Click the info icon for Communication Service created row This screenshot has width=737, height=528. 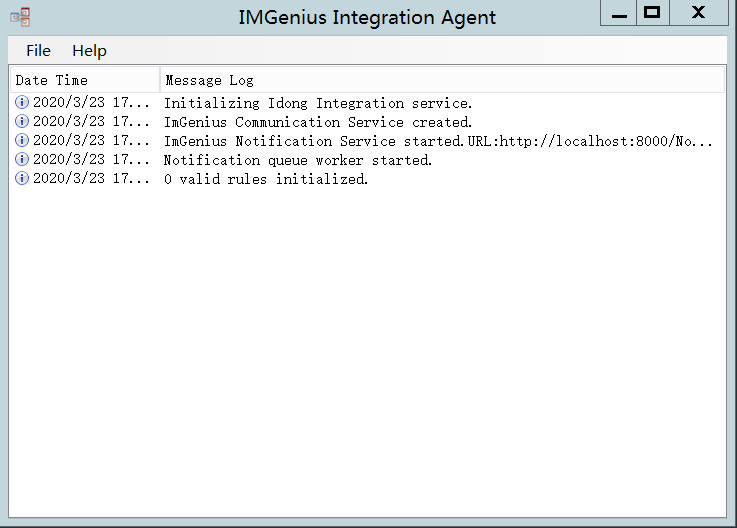pos(22,122)
